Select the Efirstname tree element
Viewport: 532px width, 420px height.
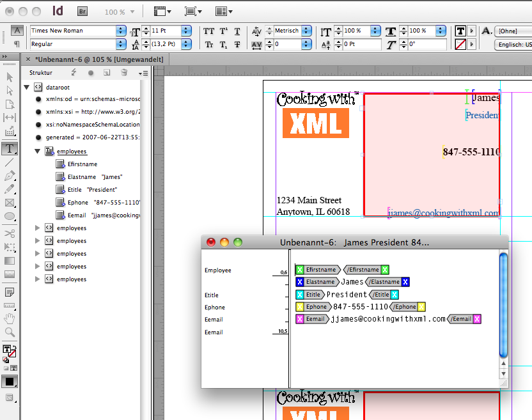(x=82, y=164)
